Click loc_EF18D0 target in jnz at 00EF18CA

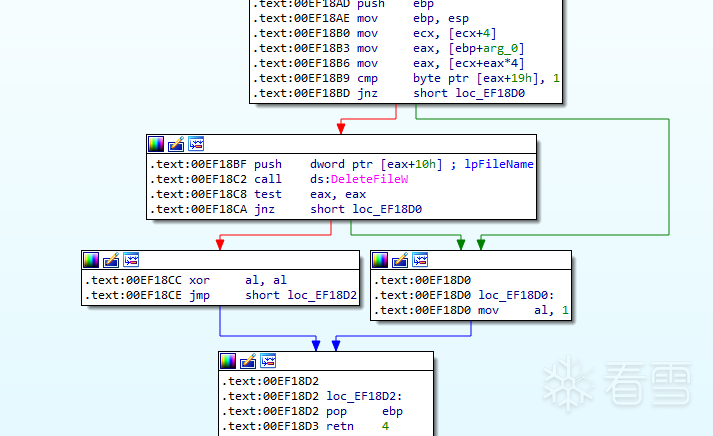pos(387,209)
